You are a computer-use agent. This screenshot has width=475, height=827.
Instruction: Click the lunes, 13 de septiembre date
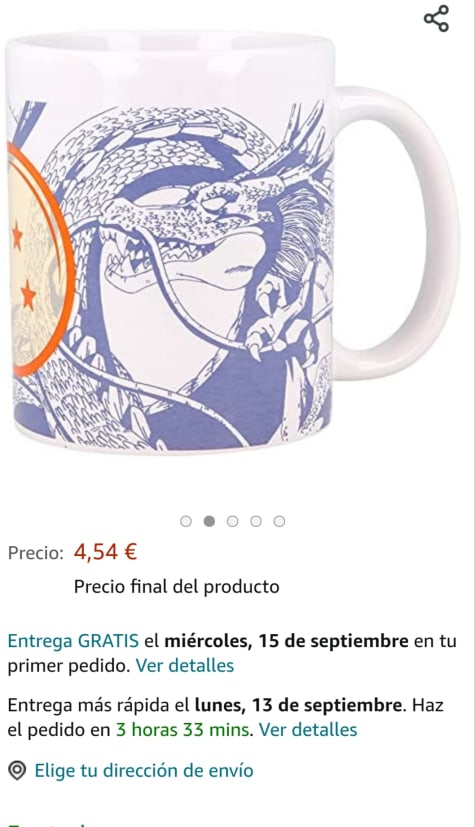(x=299, y=705)
